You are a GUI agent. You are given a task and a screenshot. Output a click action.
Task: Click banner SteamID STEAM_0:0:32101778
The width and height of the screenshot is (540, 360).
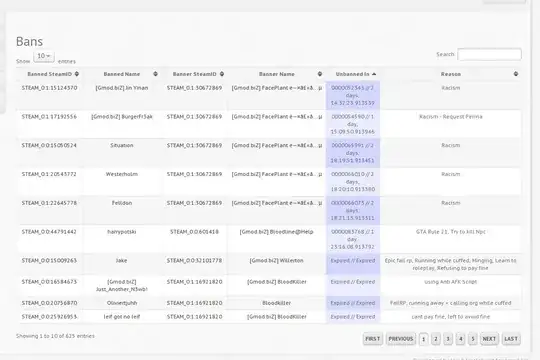pos(195,261)
